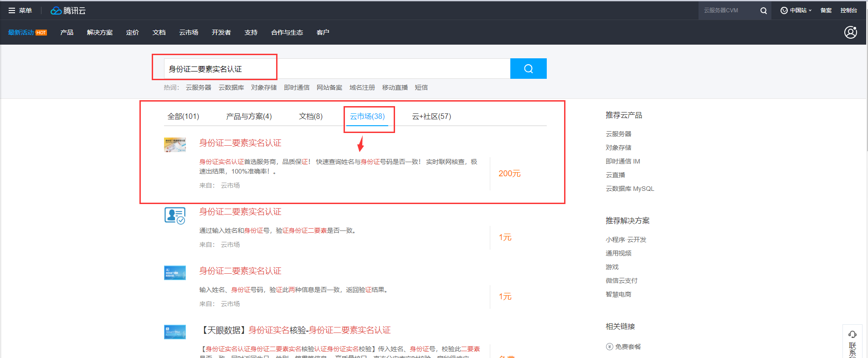Click hot word 云数据库
868x358 pixels.
[x=231, y=87]
